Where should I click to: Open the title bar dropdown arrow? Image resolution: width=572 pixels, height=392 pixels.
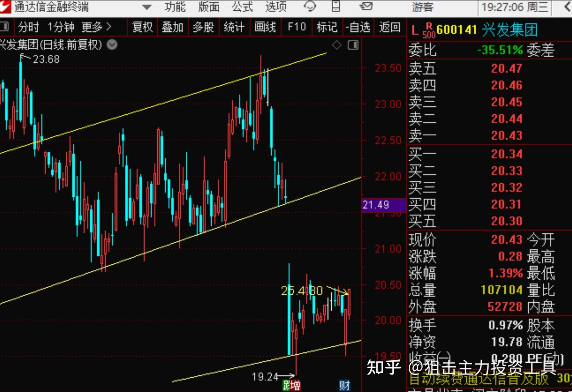point(147,7)
